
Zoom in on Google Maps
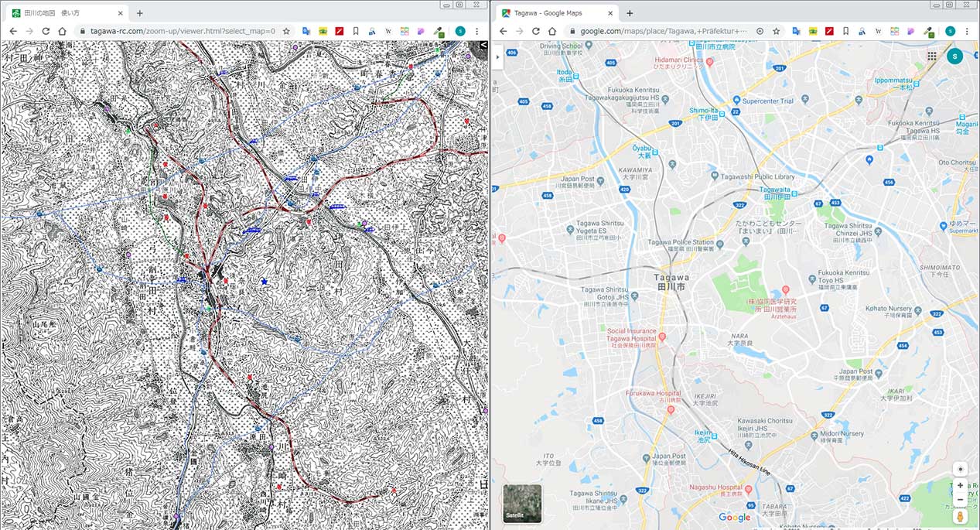[960, 485]
